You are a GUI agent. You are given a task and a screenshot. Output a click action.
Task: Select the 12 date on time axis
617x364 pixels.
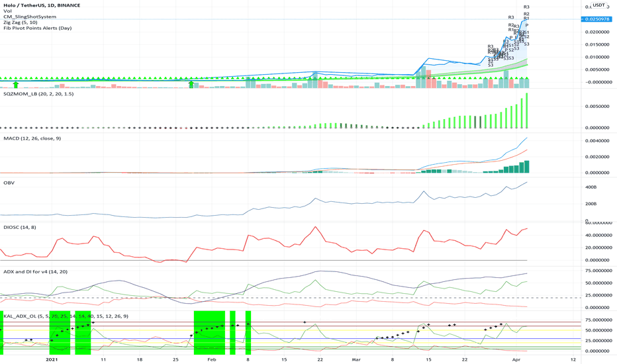pos(573,359)
